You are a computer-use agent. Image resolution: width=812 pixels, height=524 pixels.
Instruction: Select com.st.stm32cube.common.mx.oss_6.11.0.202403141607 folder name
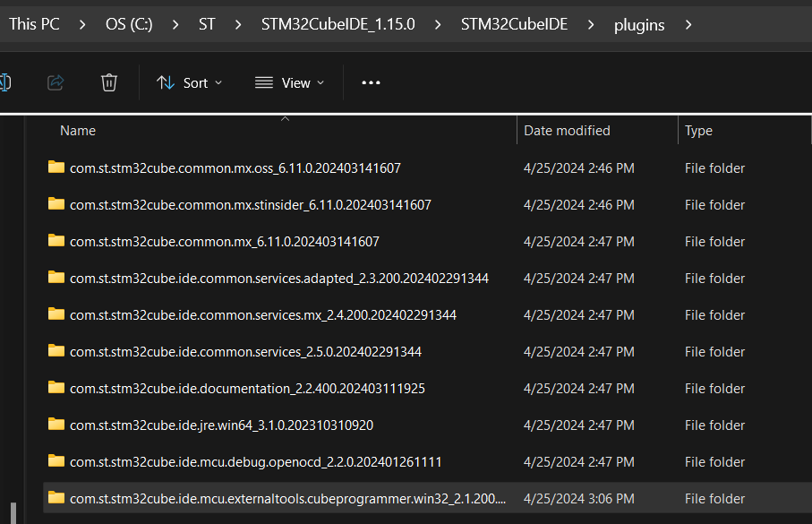[x=235, y=168]
